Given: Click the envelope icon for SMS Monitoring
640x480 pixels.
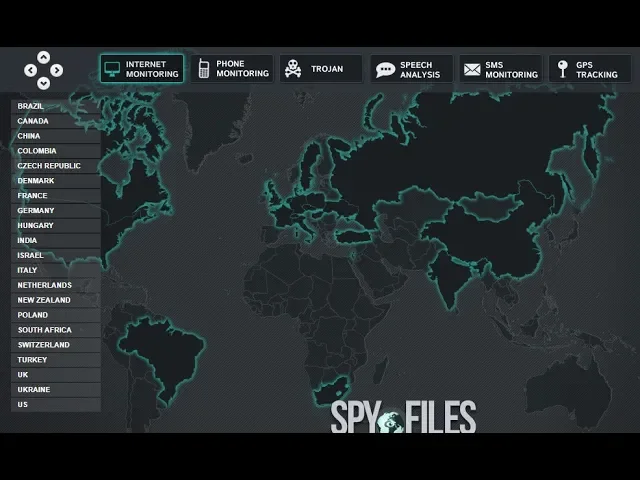Looking at the screenshot, I should click(472, 70).
